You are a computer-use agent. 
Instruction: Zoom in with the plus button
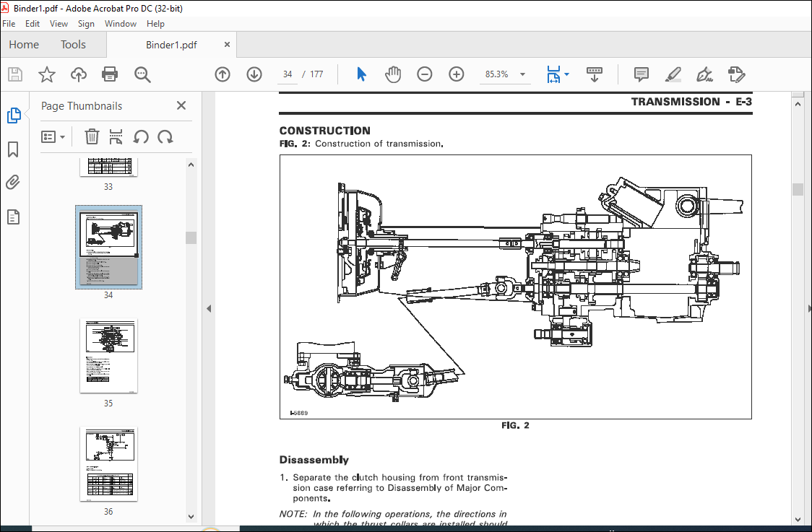[x=457, y=74]
